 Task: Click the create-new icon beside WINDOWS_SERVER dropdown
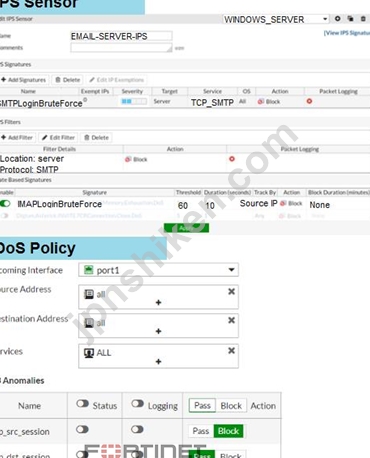(x=338, y=19)
